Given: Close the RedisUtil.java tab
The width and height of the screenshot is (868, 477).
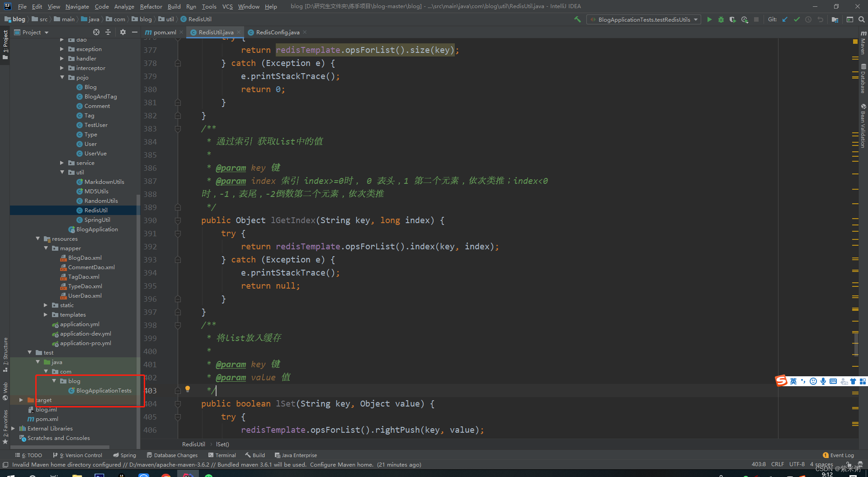Looking at the screenshot, I should click(x=239, y=32).
